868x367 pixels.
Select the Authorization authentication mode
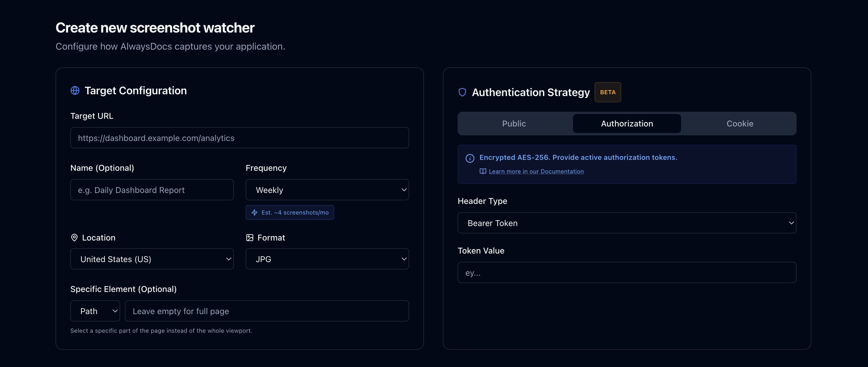tap(627, 124)
